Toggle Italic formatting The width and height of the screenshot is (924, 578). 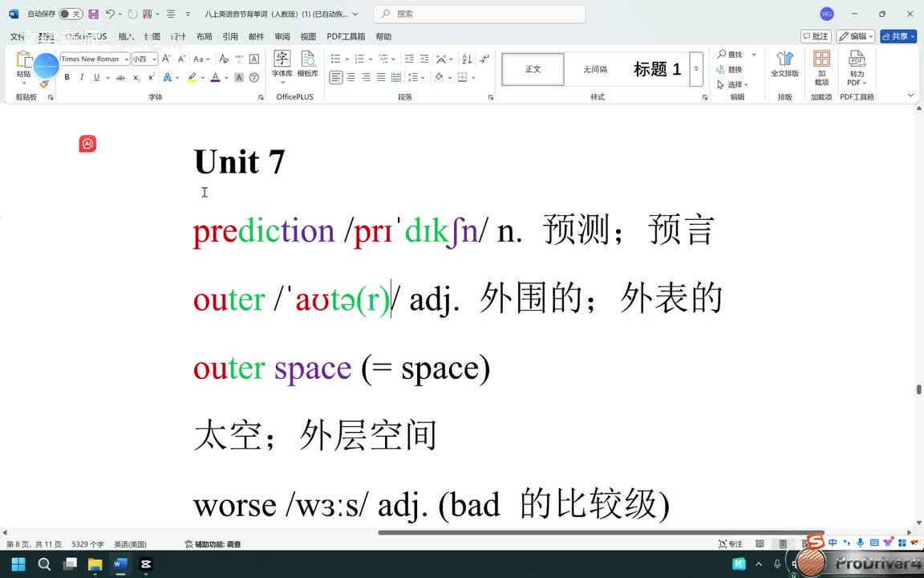[x=81, y=77]
